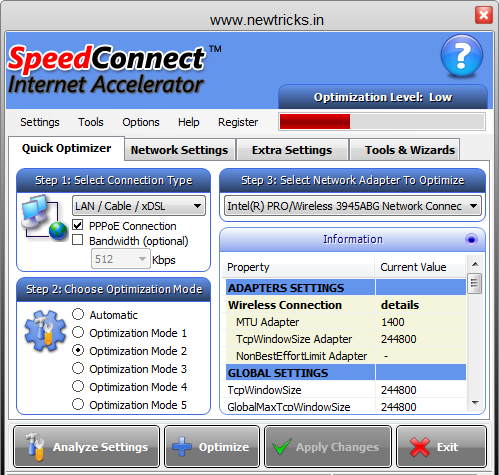
Task: Click the www.newtricks.in title text
Action: pyautogui.click(x=267, y=20)
